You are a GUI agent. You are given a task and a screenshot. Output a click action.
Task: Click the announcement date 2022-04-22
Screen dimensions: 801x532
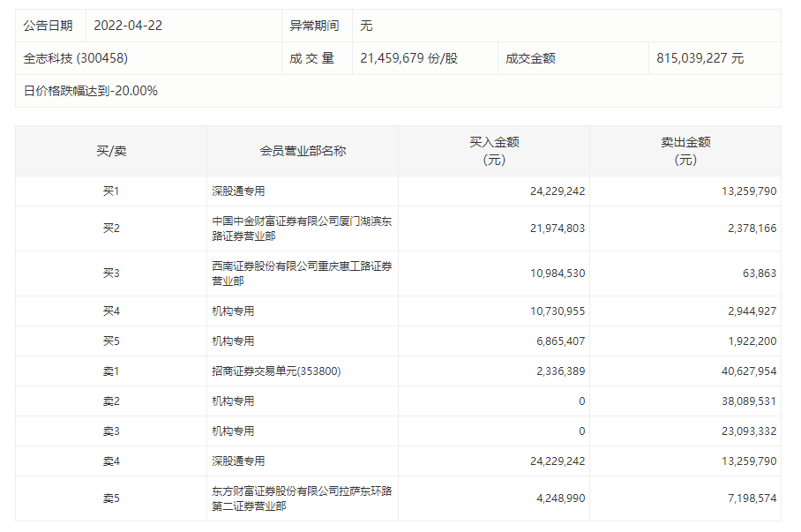pos(128,26)
